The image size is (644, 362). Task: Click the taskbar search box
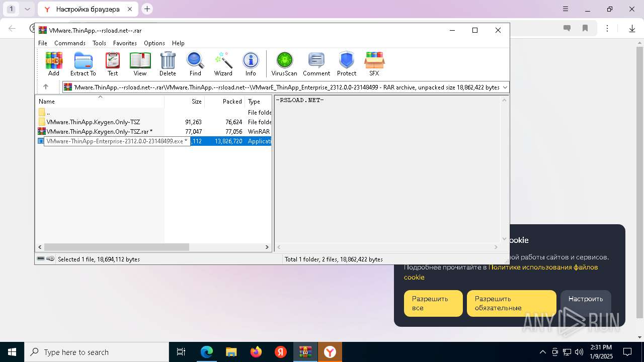[97, 352]
